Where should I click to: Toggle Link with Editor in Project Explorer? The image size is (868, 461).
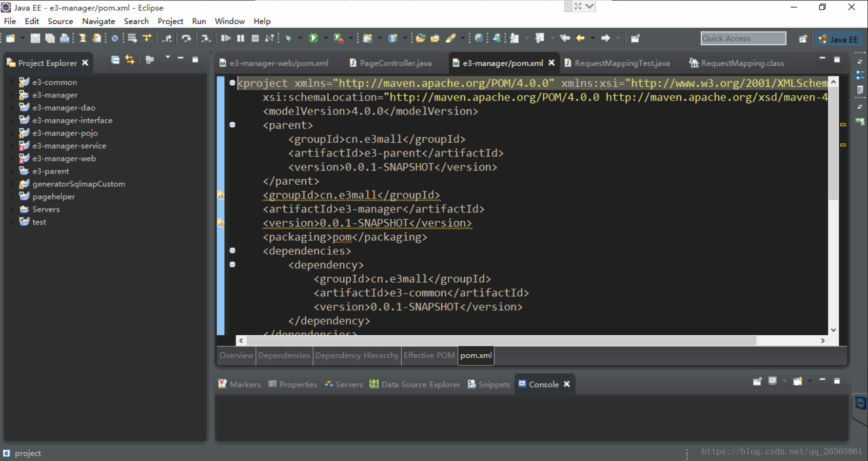(x=130, y=60)
